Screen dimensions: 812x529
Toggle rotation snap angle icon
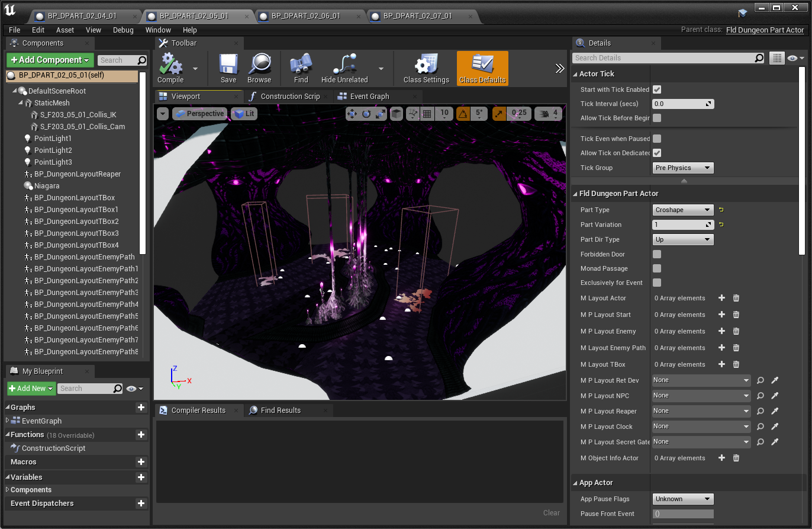pos(463,114)
